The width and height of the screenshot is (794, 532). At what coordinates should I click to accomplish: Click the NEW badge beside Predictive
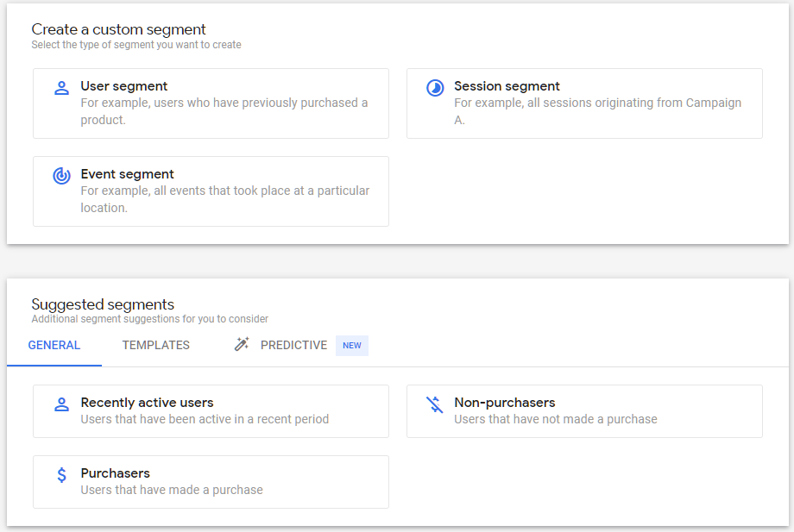352,346
